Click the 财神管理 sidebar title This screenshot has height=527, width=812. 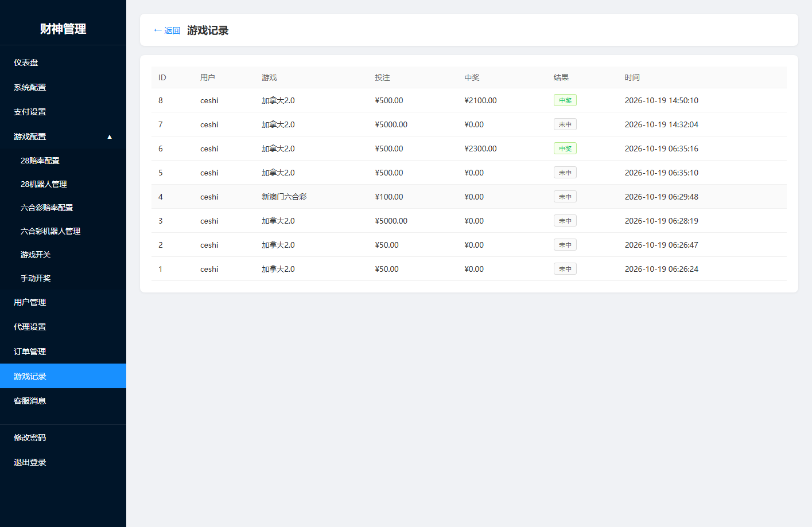[x=63, y=29]
